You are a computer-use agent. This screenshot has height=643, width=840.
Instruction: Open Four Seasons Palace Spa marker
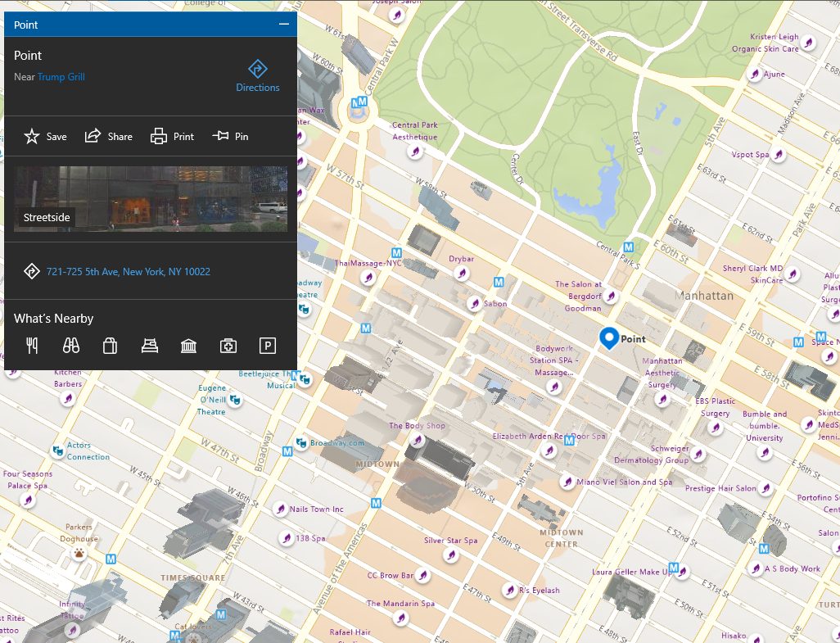28,500
